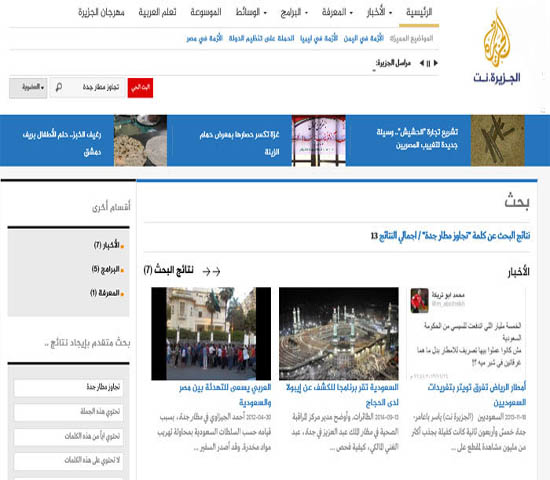Expand the البرامج menu
Screen dimensions: 550x480
[294, 12]
